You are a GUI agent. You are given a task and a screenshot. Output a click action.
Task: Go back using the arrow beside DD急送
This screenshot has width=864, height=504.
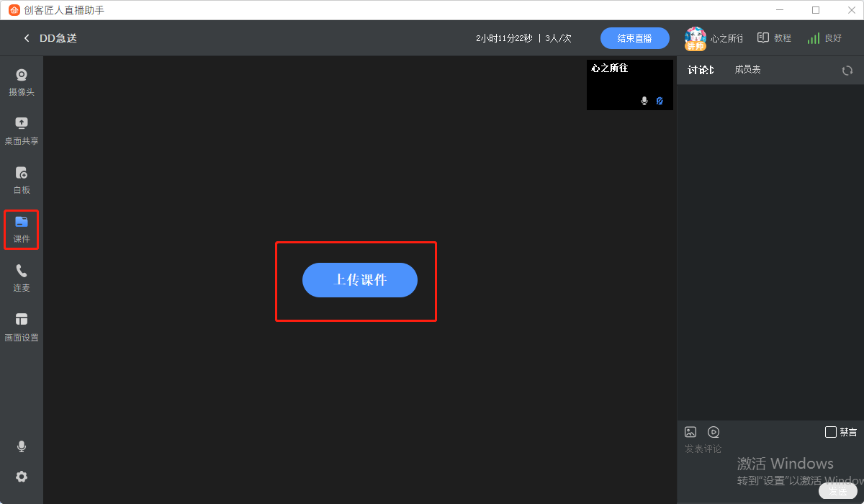click(27, 38)
